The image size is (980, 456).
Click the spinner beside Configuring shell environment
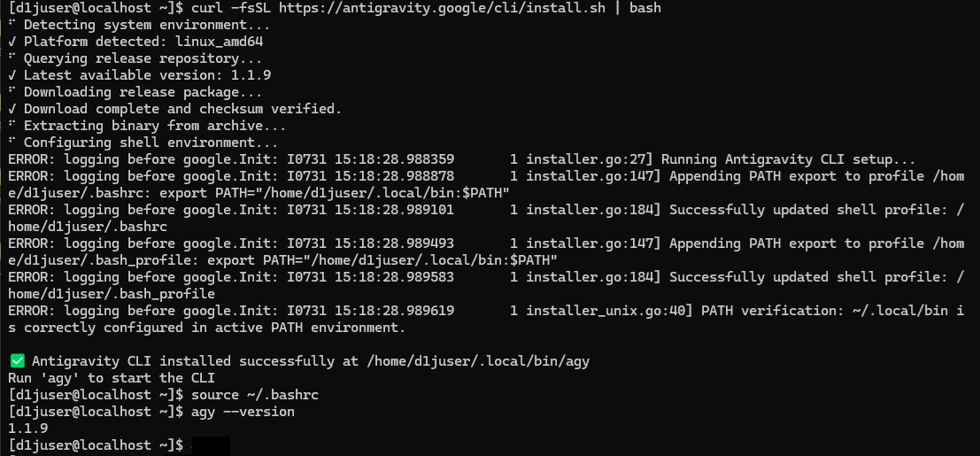12,143
